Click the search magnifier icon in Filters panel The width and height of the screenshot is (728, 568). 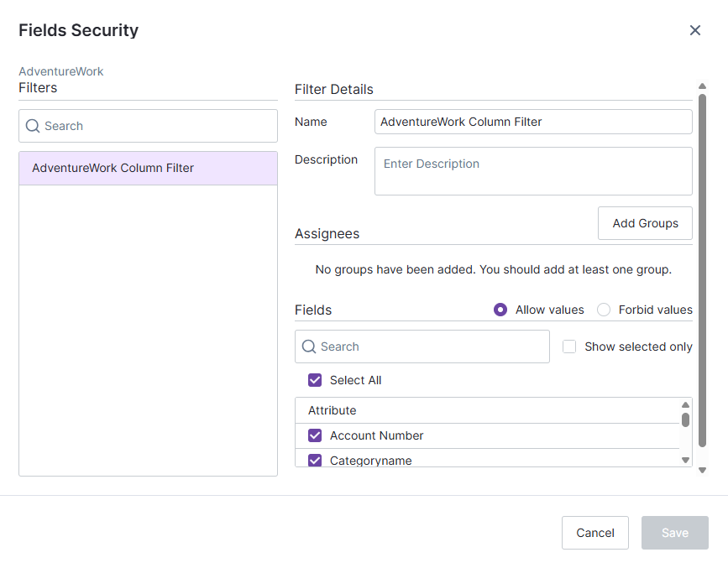click(32, 126)
